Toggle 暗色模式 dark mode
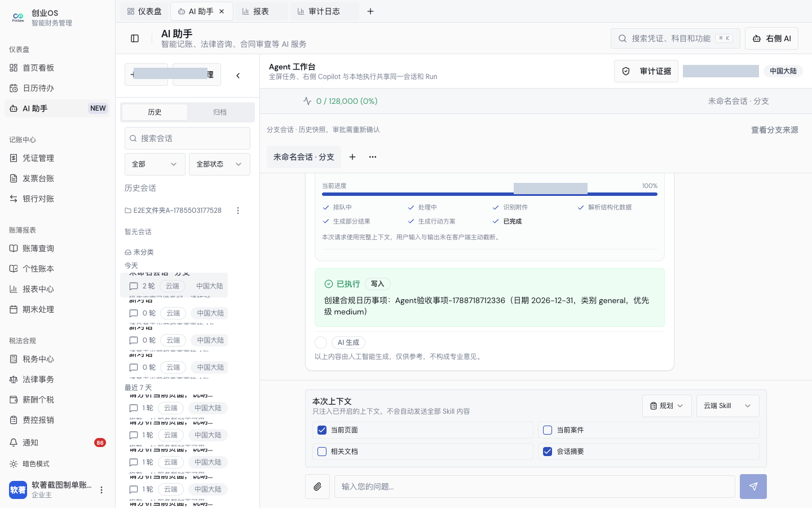This screenshot has width=812, height=508. (x=56, y=464)
